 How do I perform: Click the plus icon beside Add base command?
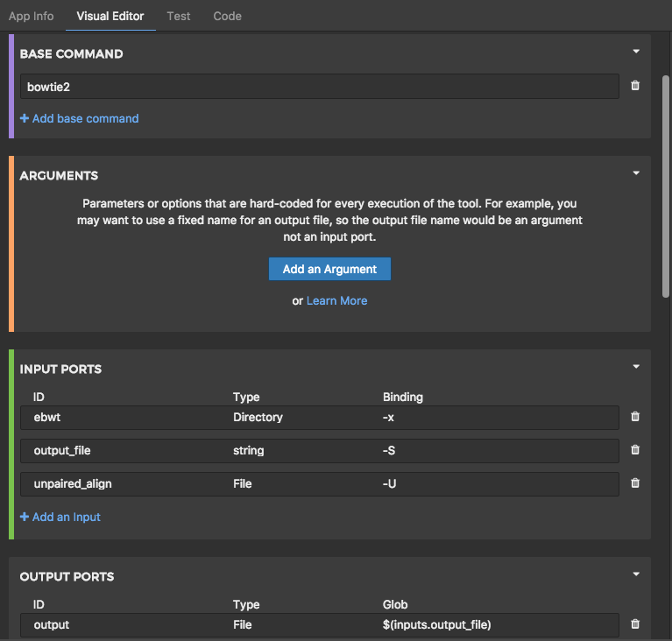point(25,118)
